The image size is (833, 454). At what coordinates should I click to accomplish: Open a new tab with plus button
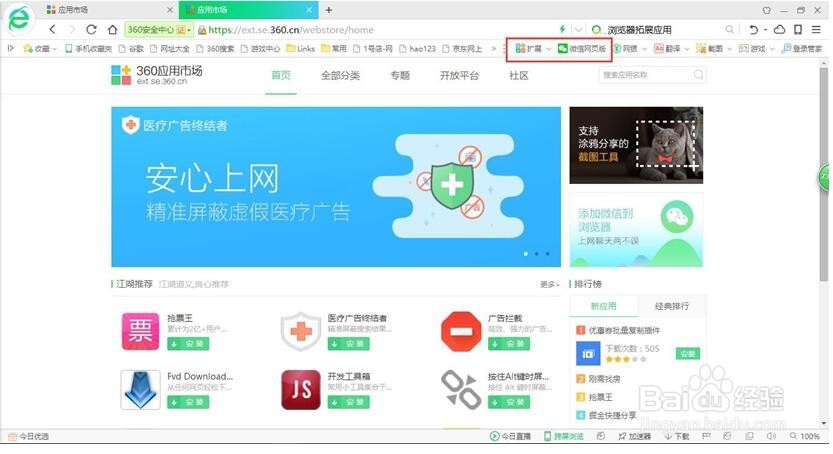pos(329,10)
